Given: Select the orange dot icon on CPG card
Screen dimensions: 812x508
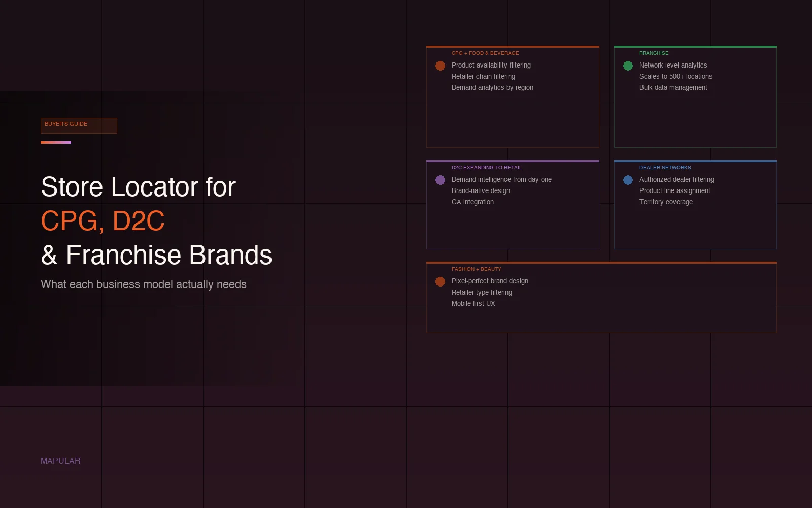Looking at the screenshot, I should click(x=440, y=66).
